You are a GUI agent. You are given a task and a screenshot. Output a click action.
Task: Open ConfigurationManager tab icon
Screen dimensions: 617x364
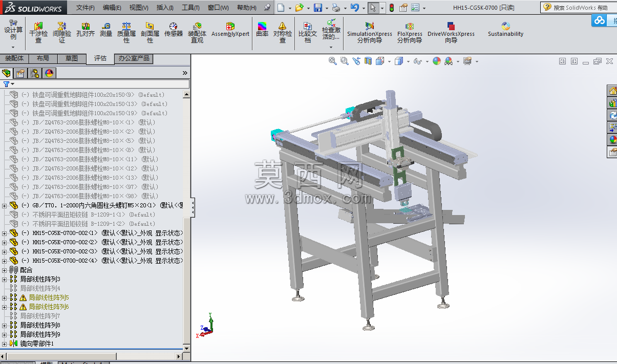(35, 73)
